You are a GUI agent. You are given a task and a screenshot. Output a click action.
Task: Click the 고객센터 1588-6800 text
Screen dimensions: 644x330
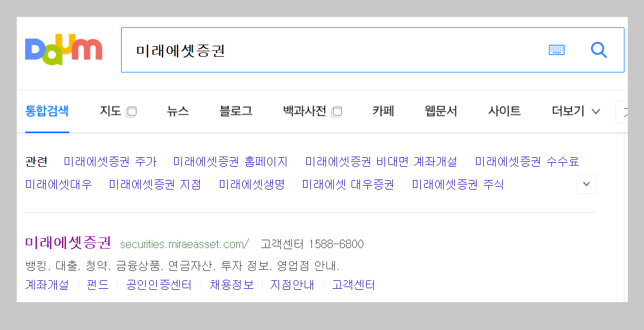(x=312, y=244)
